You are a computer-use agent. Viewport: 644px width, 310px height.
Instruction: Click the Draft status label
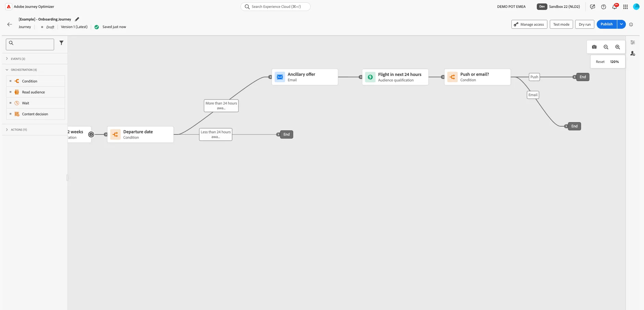click(x=50, y=27)
